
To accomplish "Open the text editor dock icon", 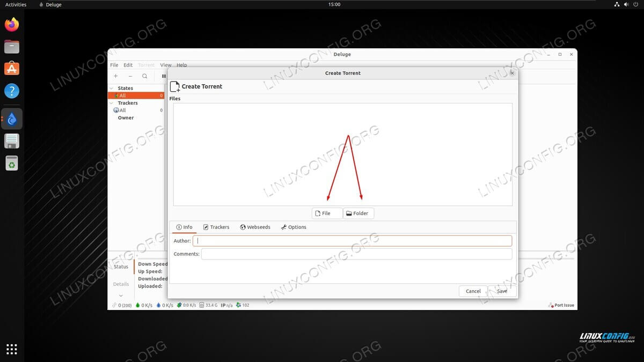I will tap(12, 141).
